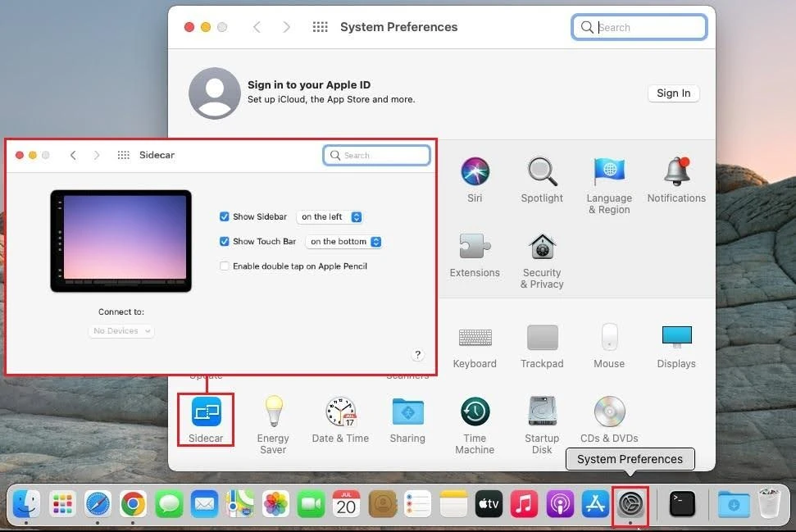Open Displays preferences
Image resolution: width=796 pixels, height=532 pixels.
click(676, 336)
